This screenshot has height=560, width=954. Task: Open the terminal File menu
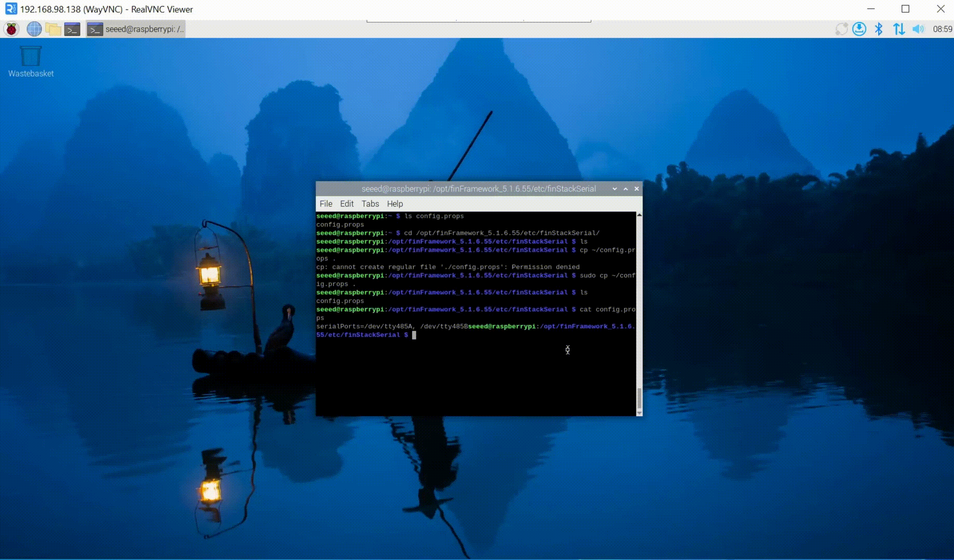(x=326, y=203)
